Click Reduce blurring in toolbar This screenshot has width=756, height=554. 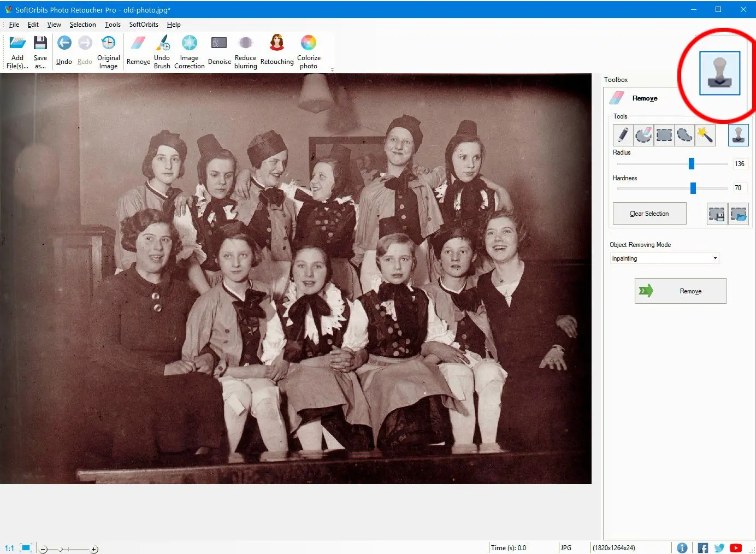coord(245,52)
